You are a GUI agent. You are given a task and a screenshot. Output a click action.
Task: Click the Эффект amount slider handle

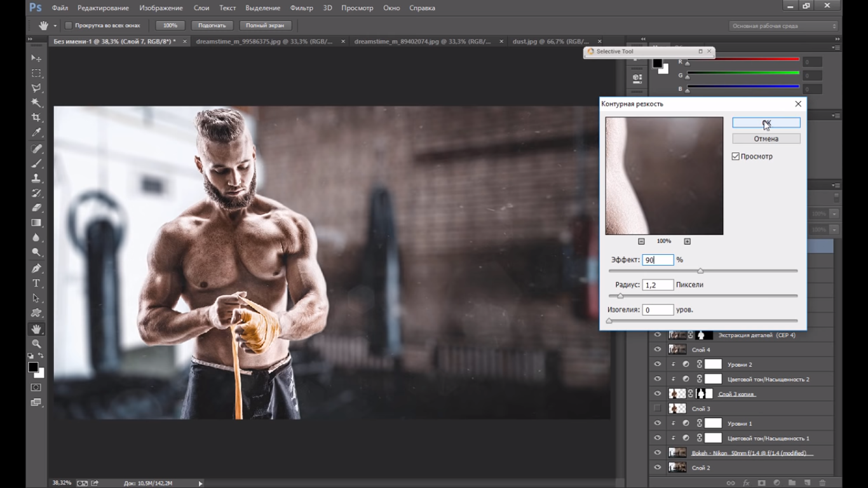[700, 271]
